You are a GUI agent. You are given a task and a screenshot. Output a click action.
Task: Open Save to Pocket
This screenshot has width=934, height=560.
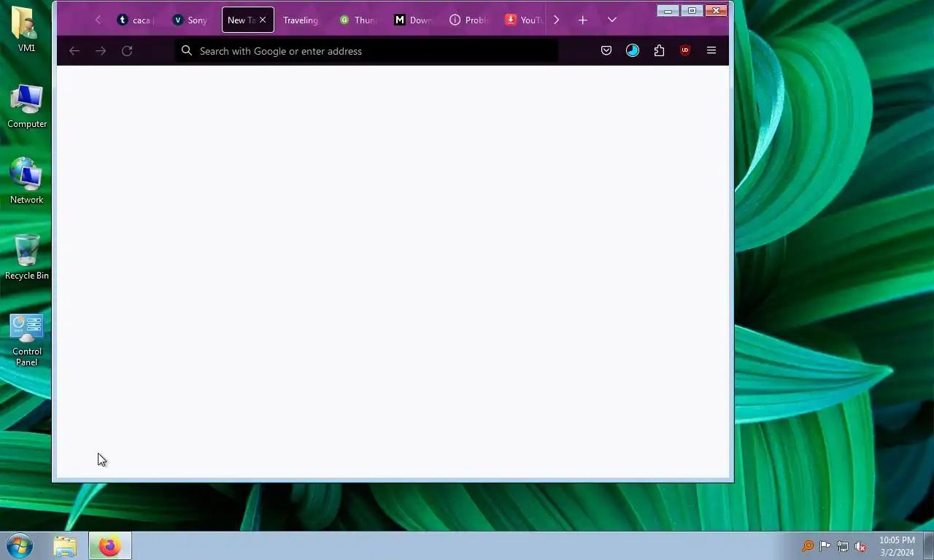[606, 50]
